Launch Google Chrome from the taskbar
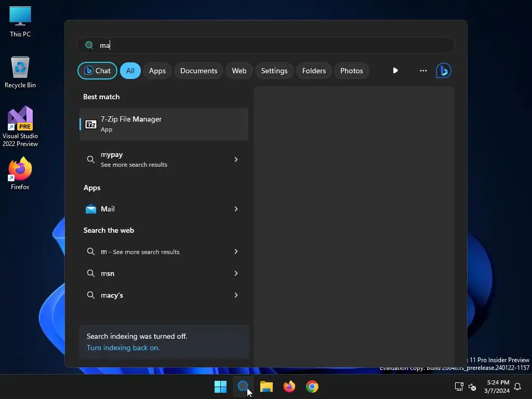The width and height of the screenshot is (532, 399). point(312,387)
